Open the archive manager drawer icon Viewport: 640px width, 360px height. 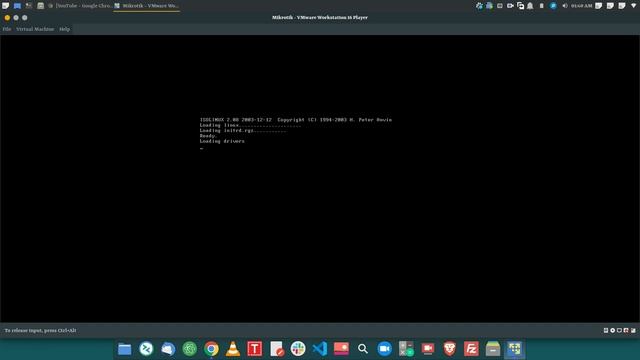493,349
